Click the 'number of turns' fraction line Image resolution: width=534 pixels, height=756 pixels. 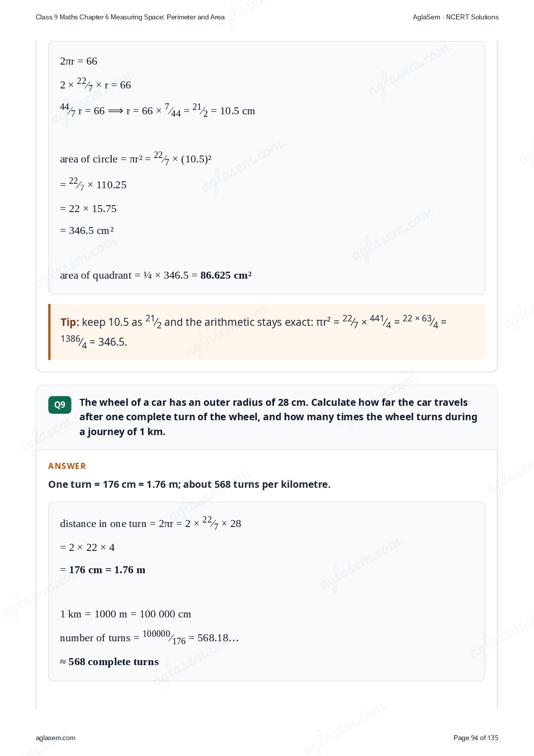point(149,637)
